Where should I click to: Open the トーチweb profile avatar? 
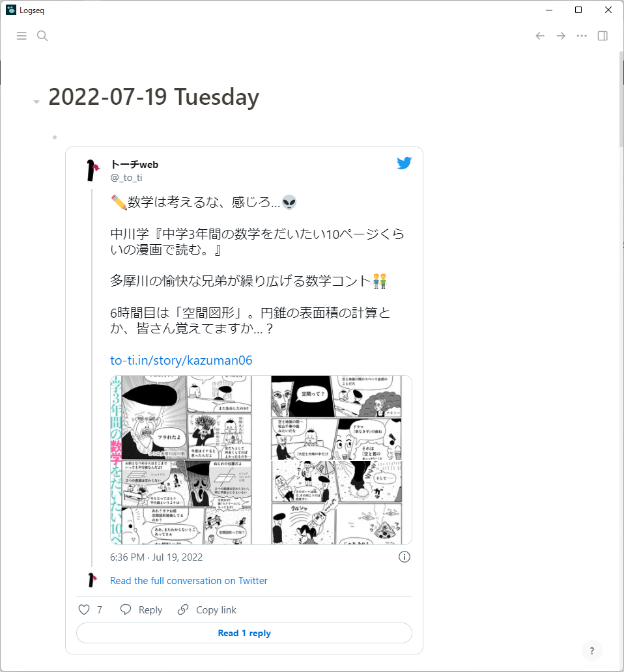[x=92, y=170]
